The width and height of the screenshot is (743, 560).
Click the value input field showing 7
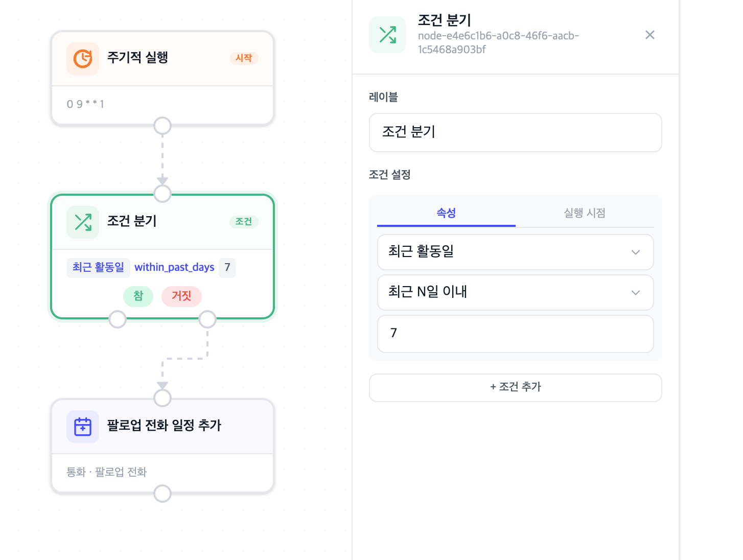(515, 333)
